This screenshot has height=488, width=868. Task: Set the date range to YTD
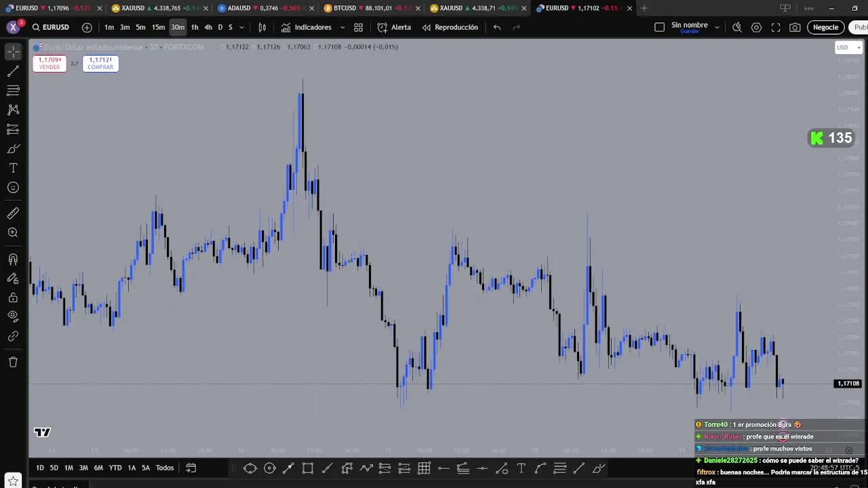pyautogui.click(x=115, y=468)
